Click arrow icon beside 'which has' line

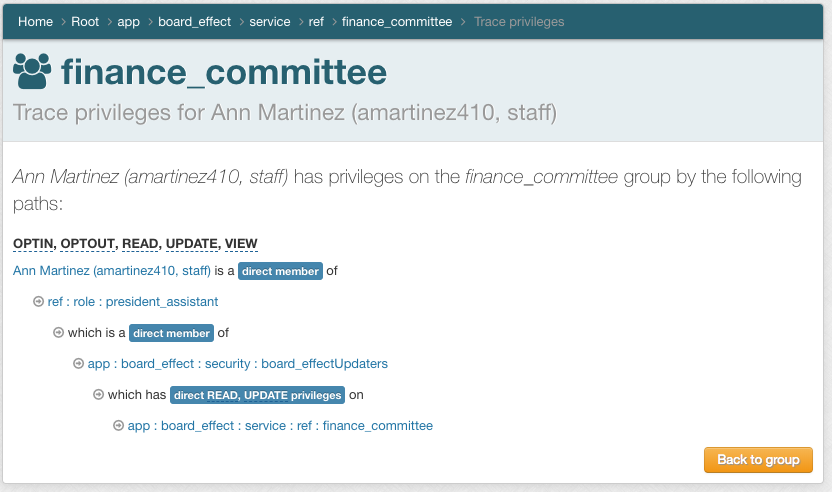click(x=98, y=395)
